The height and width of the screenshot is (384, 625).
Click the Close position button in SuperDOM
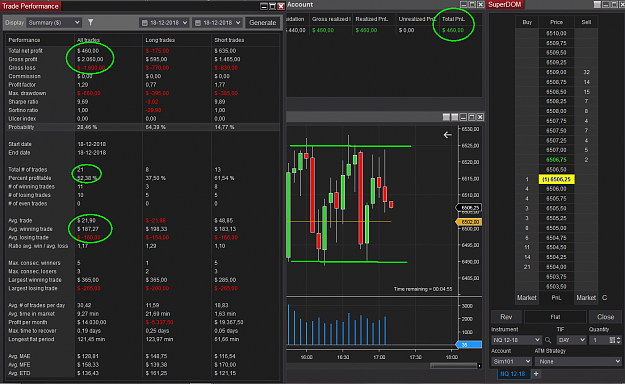pos(605,317)
